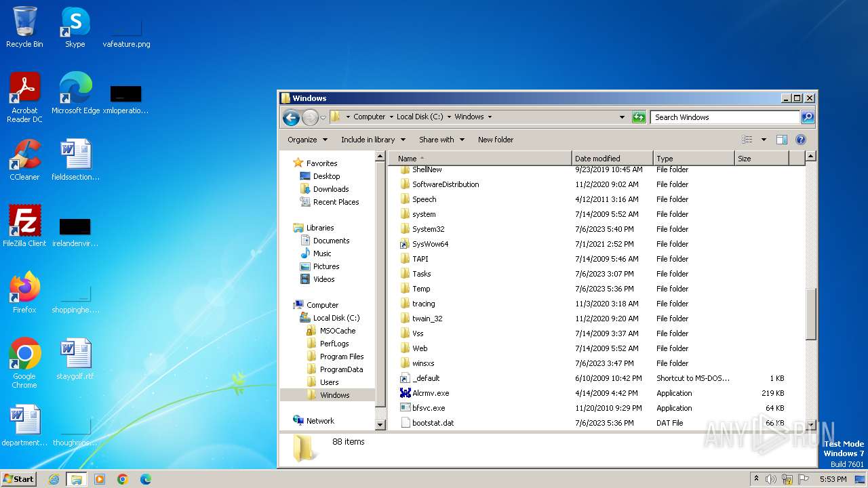Viewport: 868px width, 488px height.
Task: Open the view options dropdown arrow
Action: tap(764, 140)
